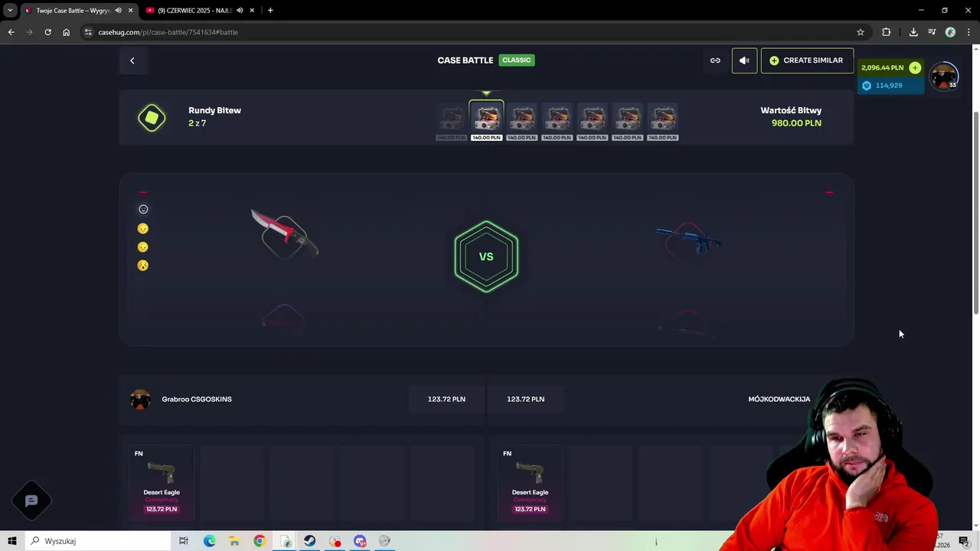Go back with the case battle arrow
980x551 pixels.
click(132, 60)
